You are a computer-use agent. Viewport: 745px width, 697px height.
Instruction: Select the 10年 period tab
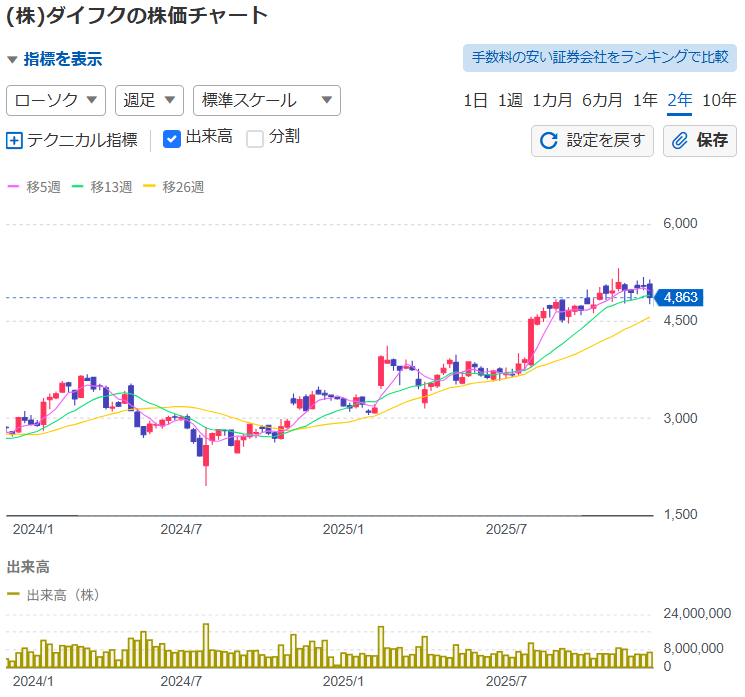tap(719, 100)
